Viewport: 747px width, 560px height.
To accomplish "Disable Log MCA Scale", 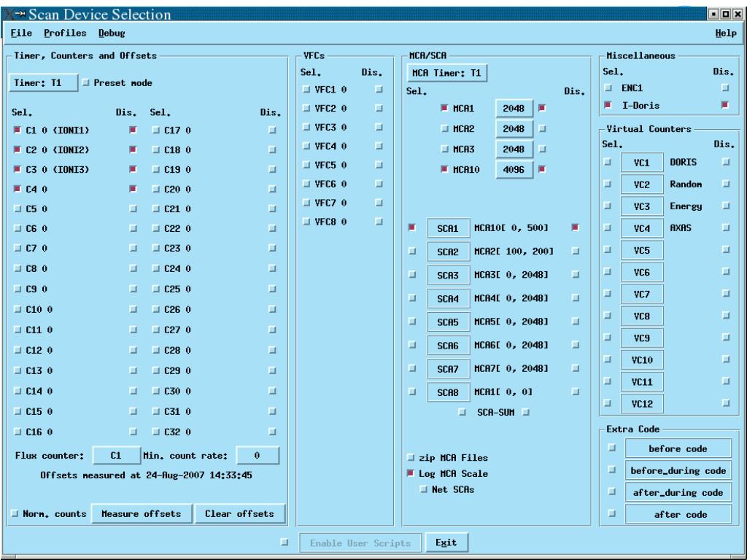I will (411, 473).
